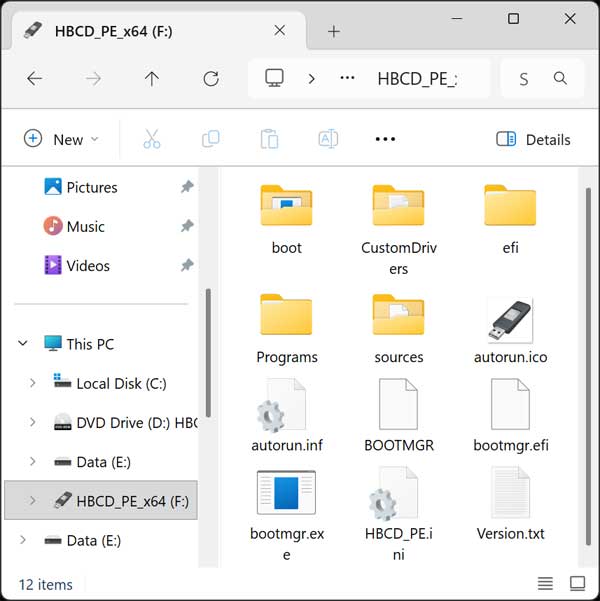Click the Copy icon in toolbar
This screenshot has width=600, height=601.
[211, 139]
